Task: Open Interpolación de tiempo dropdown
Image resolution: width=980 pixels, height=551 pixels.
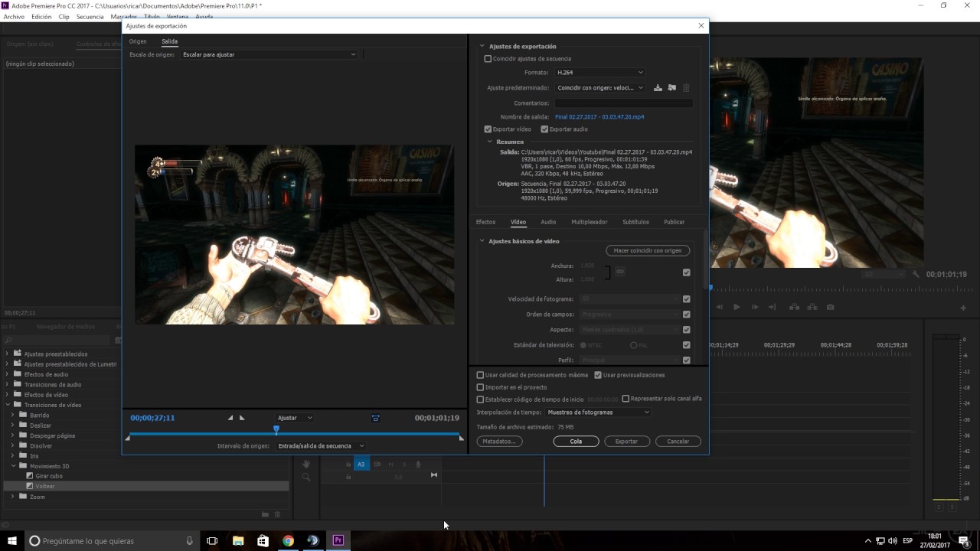Action: click(x=598, y=412)
